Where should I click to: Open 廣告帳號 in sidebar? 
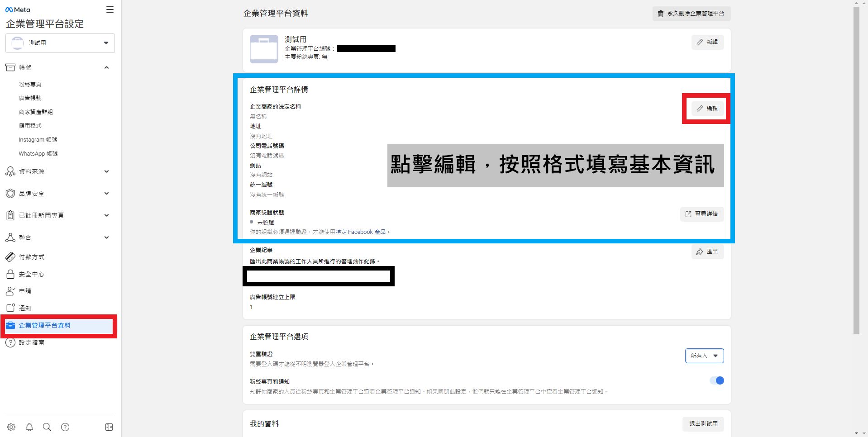[30, 98]
